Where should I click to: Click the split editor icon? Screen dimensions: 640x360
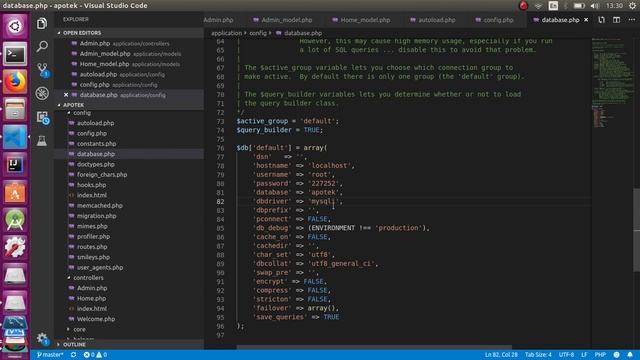point(616,20)
